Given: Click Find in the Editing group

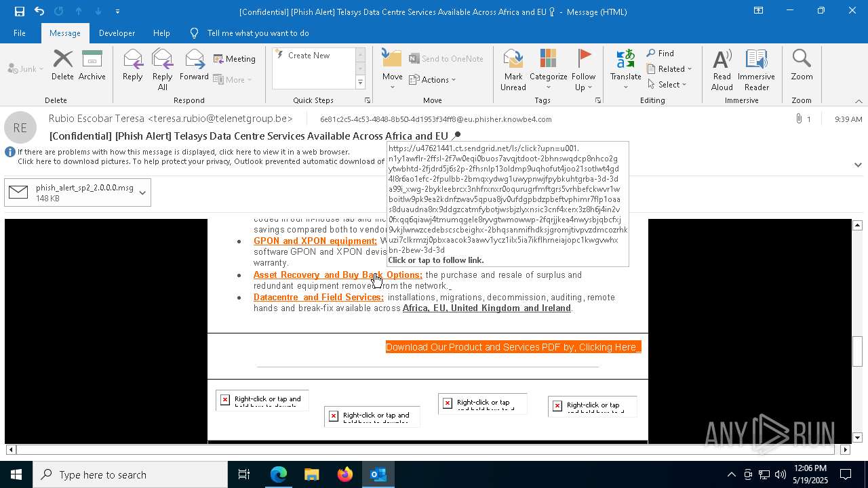Looking at the screenshot, I should point(660,54).
